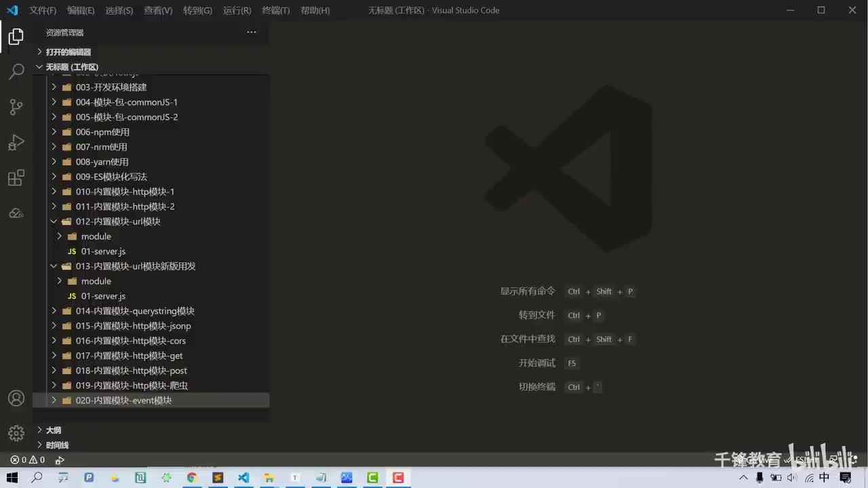
Task: Open the Explorer view in the activity bar
Action: pos(16,37)
